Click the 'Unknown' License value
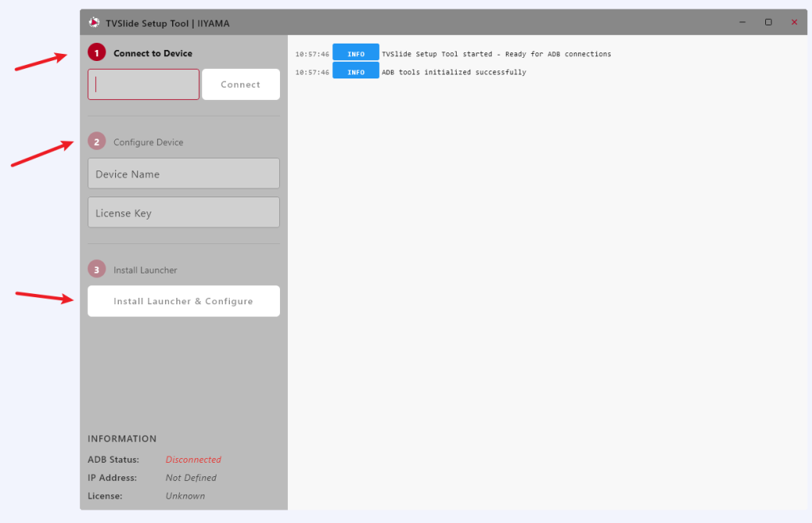The image size is (812, 523). click(185, 496)
